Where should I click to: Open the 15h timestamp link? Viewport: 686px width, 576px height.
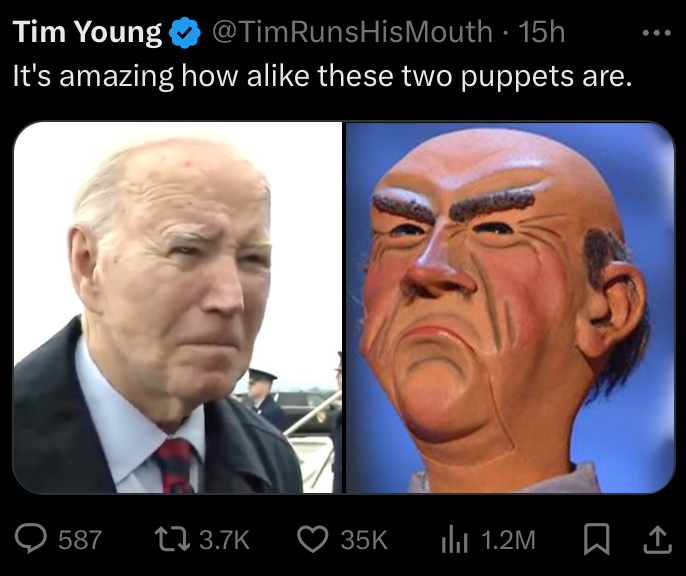[x=541, y=32]
